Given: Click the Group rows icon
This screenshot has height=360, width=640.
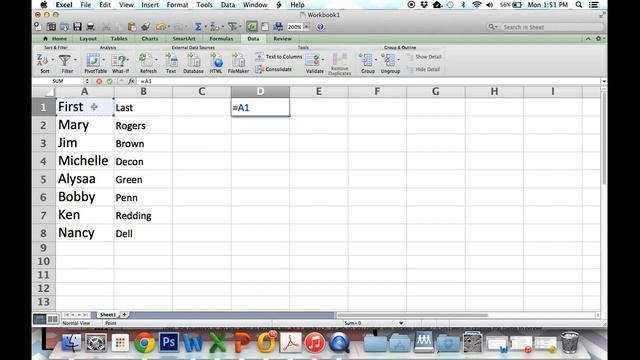Looking at the screenshot, I should point(366,60).
